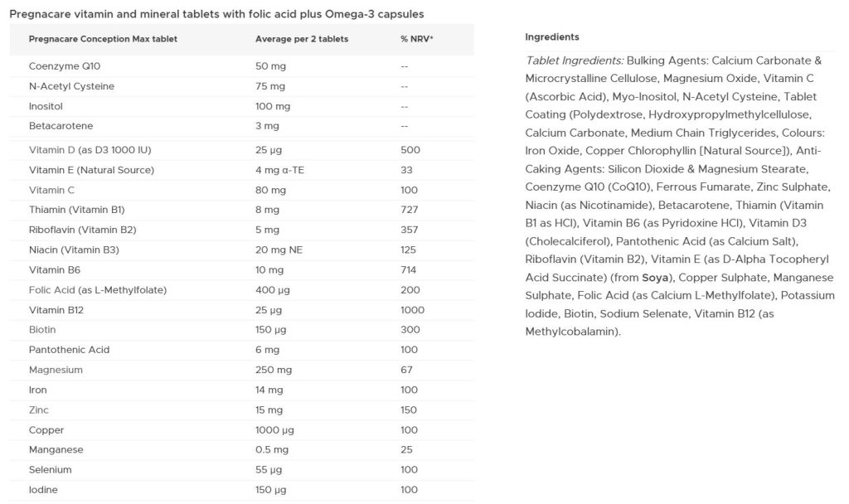
Task: Select the Inositol 100 mg value
Action: tap(272, 106)
